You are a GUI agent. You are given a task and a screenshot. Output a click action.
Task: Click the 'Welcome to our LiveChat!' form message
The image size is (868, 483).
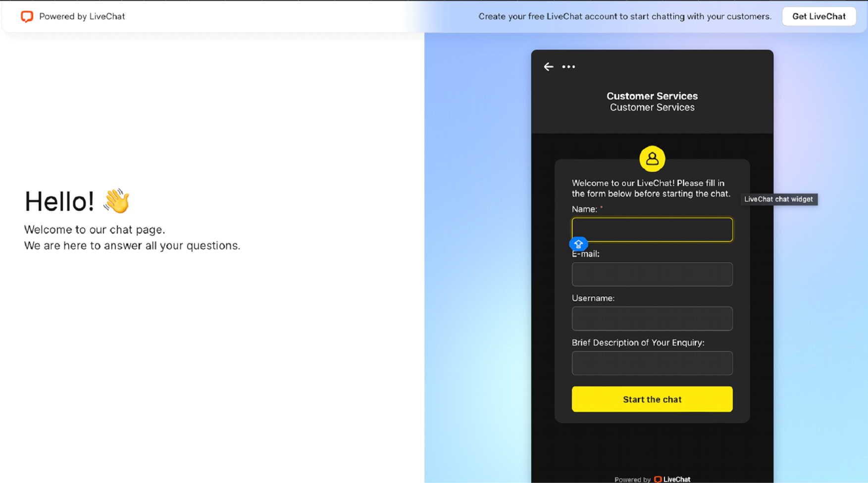[x=651, y=188]
